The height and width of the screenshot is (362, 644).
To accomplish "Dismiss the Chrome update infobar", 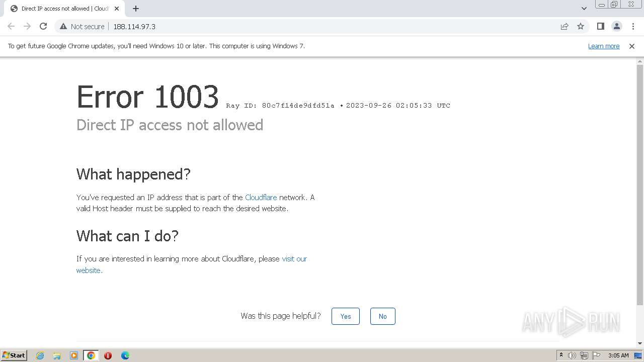I will [632, 46].
